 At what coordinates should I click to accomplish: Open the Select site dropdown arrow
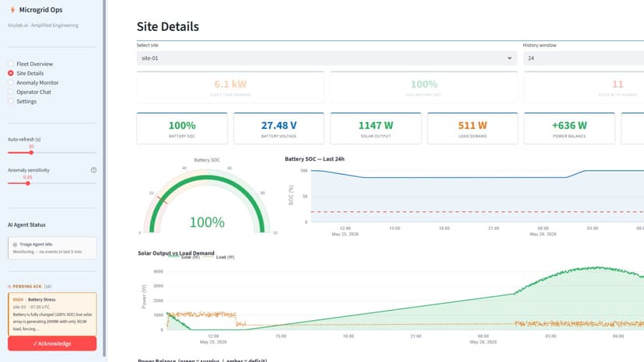(509, 58)
